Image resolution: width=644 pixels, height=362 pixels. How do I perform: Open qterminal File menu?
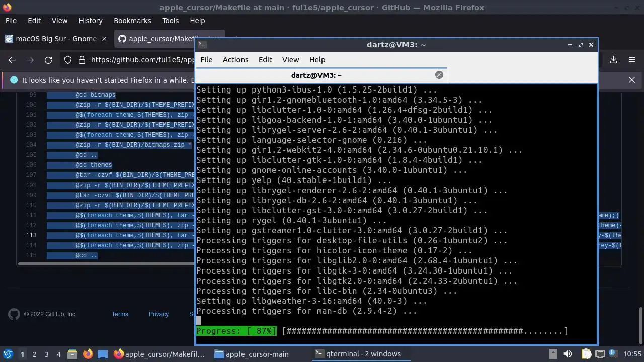206,59
